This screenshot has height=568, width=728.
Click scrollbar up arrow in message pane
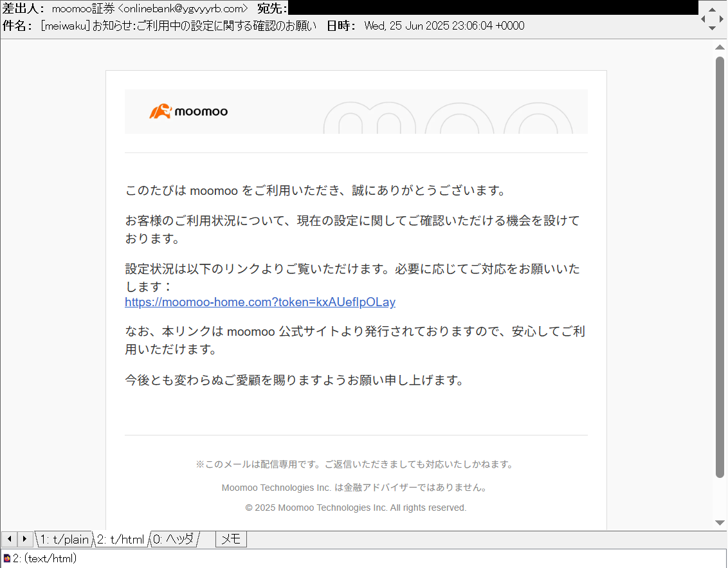pyautogui.click(x=720, y=47)
